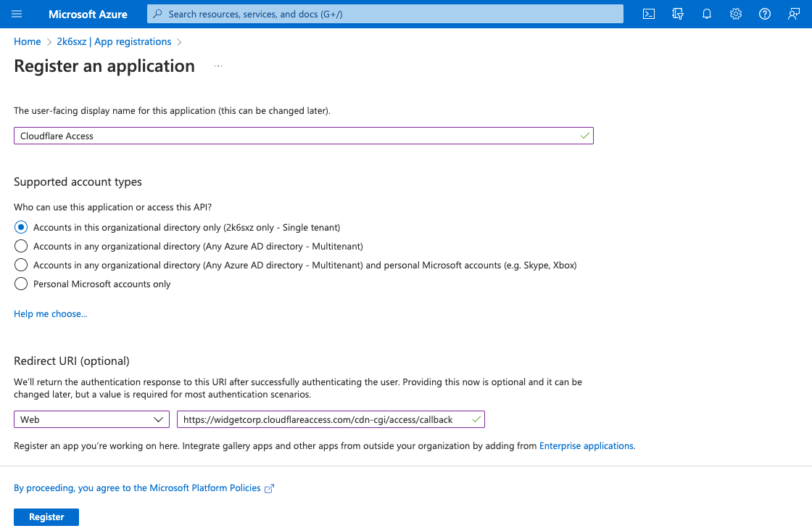
Task: Go to Home via the breadcrumb
Action: tap(27, 41)
